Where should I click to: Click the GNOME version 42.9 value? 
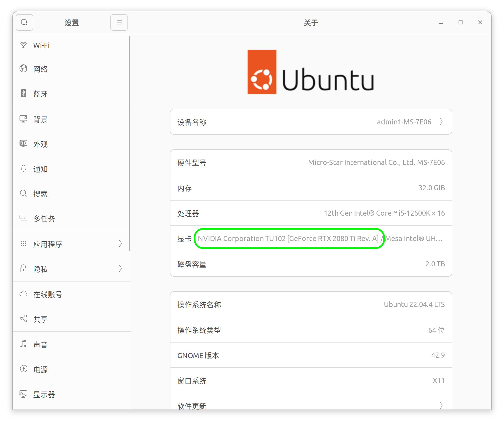(x=438, y=355)
